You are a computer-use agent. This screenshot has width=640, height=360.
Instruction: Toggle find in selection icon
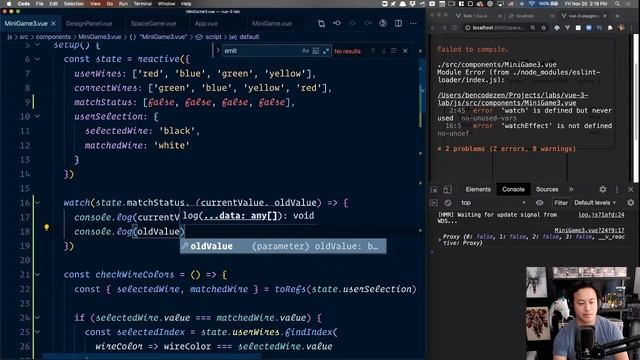[394, 51]
